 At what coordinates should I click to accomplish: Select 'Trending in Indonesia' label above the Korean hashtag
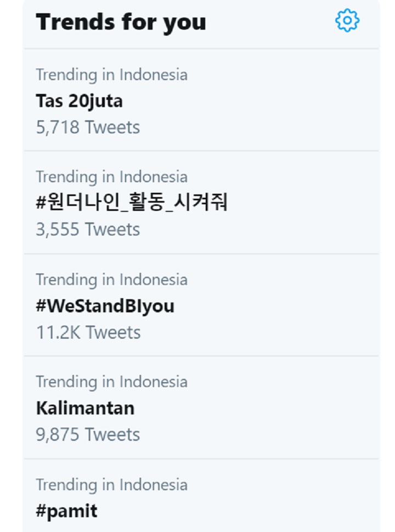[111, 177]
